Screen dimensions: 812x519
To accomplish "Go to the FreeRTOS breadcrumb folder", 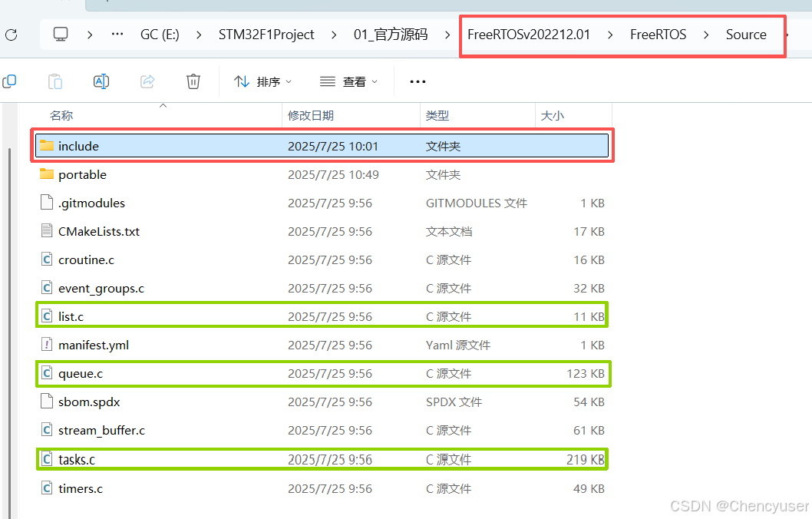I will click(x=659, y=35).
